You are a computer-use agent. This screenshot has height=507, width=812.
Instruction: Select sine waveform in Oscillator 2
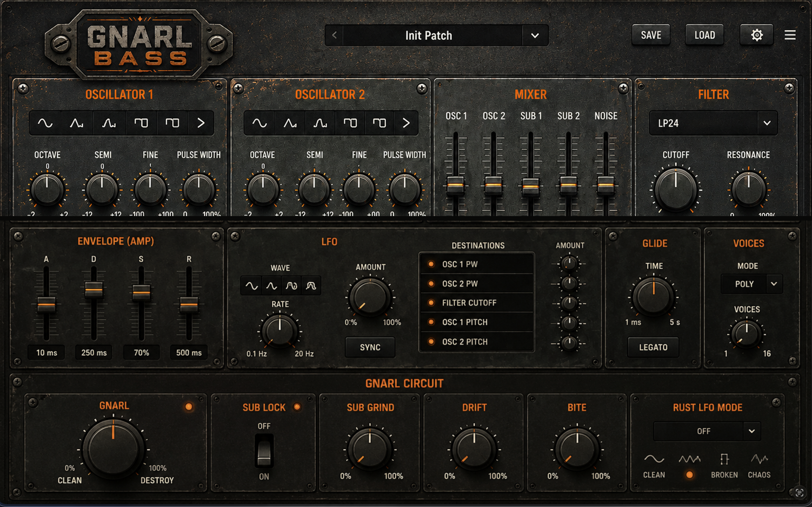[259, 123]
